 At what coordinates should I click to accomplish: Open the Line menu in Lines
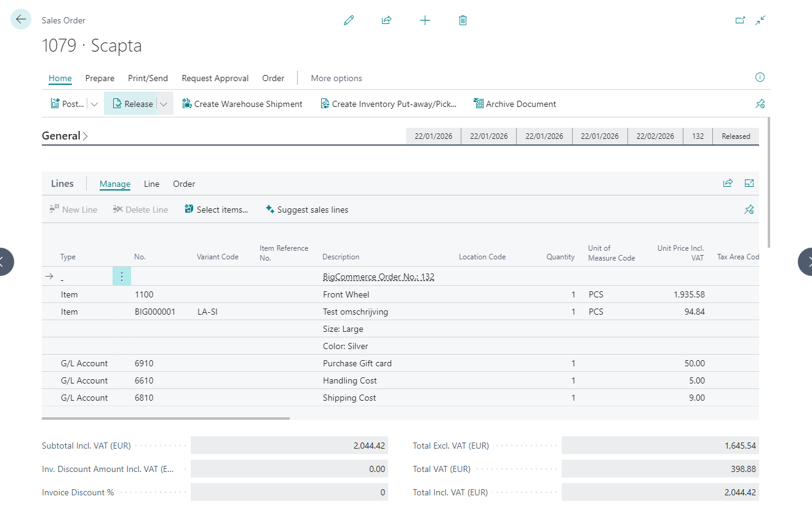pos(151,184)
